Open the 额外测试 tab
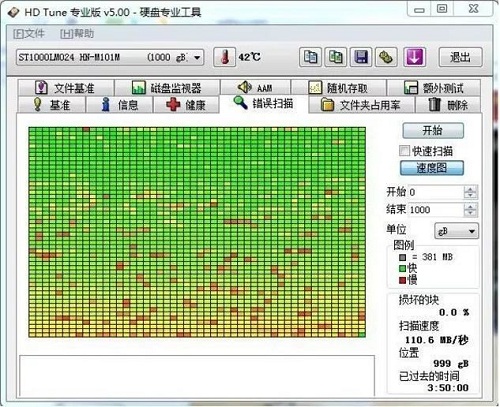This screenshot has width=500, height=407. coord(434,88)
